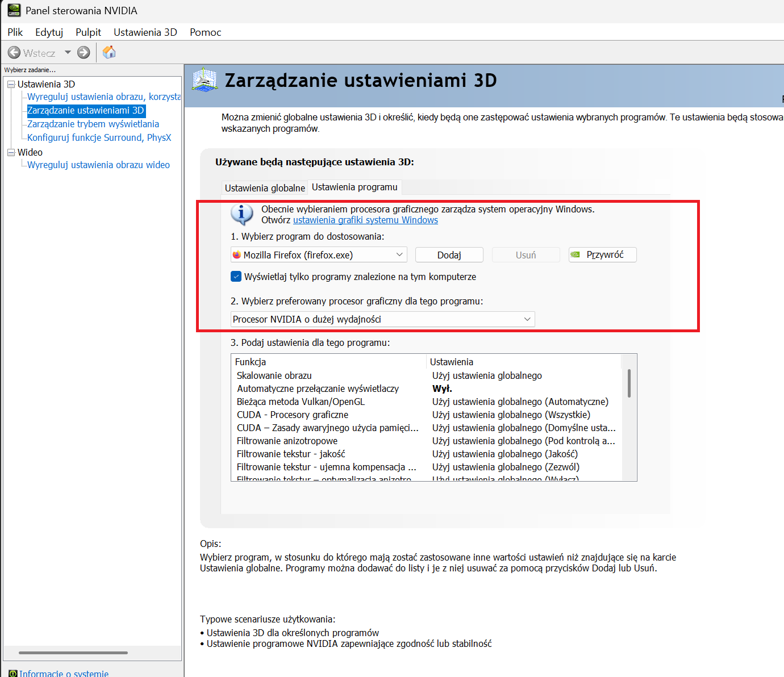Click the system information icon at bottom-left
The height and width of the screenshot is (677, 784).
[12, 673]
